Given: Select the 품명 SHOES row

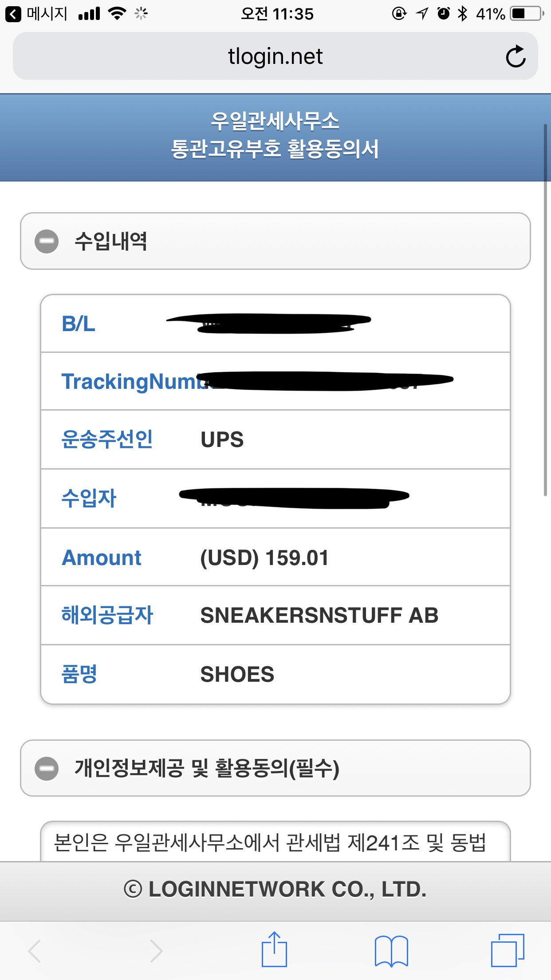Looking at the screenshot, I should point(275,674).
